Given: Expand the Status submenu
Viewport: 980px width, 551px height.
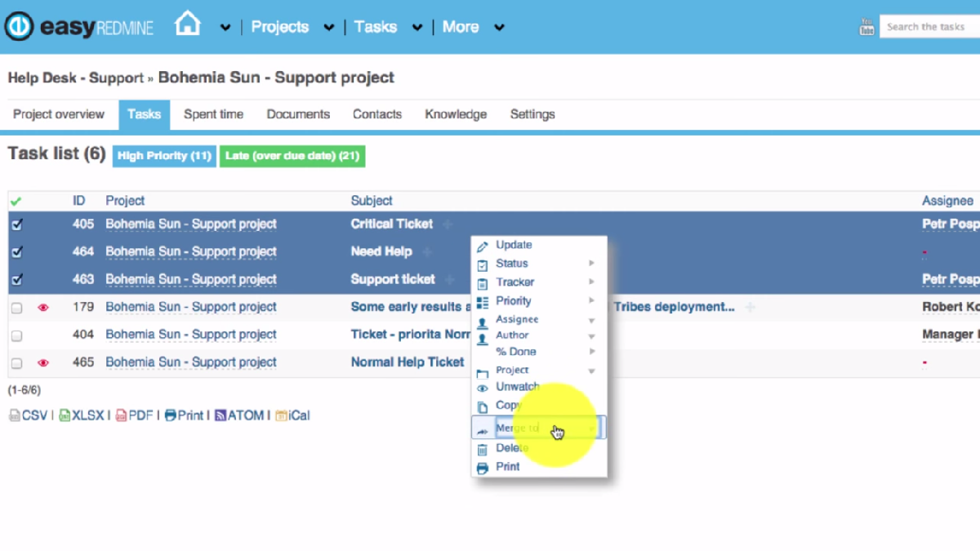Looking at the screenshot, I should coord(539,264).
